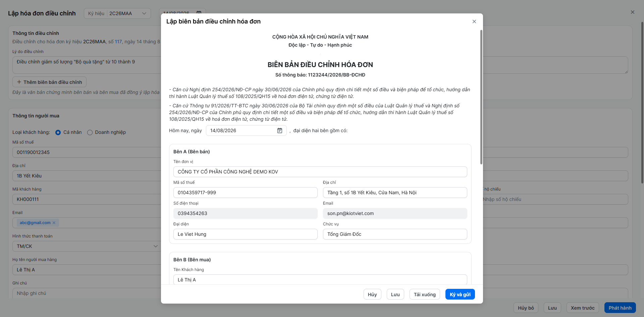Open invoice number 117 link
The width and height of the screenshot is (644, 317).
point(118,42)
